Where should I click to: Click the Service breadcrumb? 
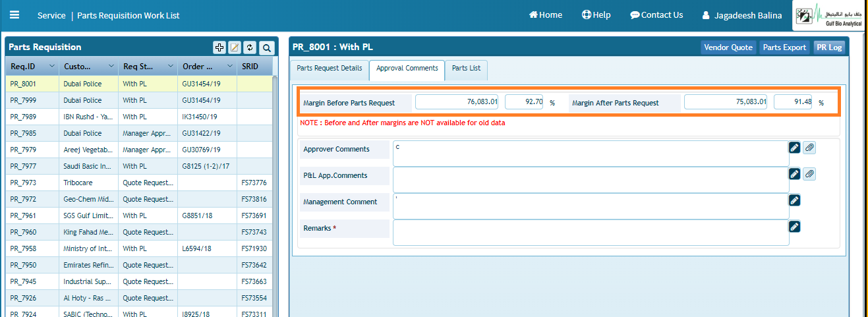(x=51, y=15)
